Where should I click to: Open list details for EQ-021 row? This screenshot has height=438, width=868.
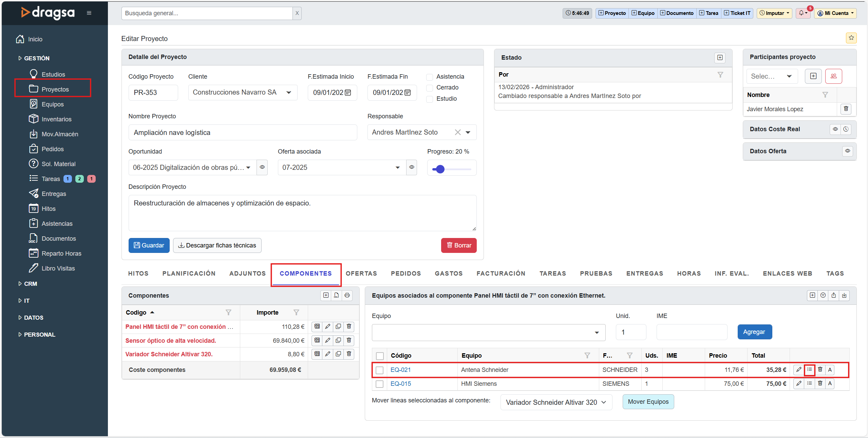[809, 370]
